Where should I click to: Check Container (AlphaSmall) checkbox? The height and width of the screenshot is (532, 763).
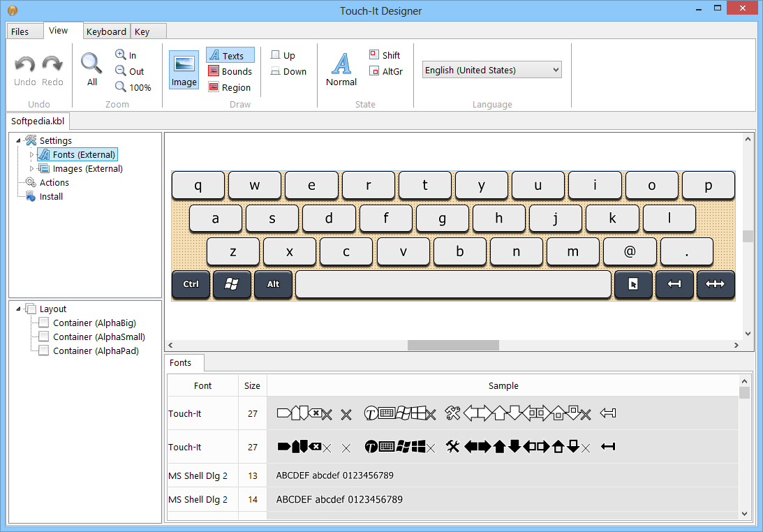pos(44,337)
